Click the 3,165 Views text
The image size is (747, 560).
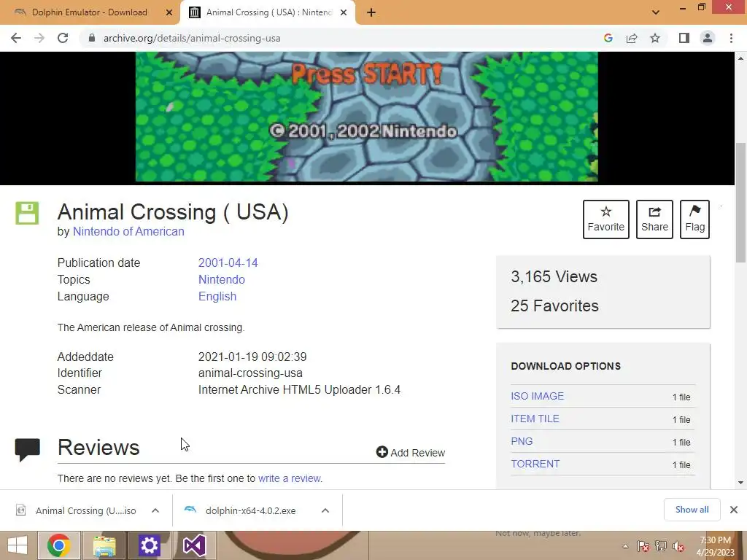[x=554, y=276]
